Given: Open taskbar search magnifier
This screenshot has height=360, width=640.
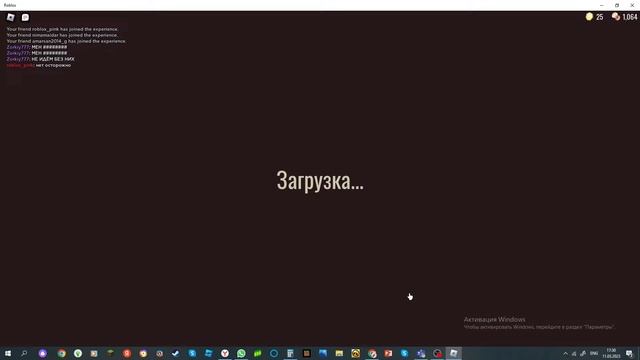Looking at the screenshot, I should point(24,353).
